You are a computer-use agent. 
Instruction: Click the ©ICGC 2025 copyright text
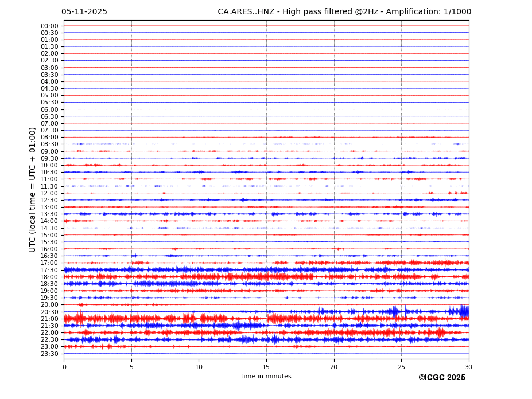point(441,378)
